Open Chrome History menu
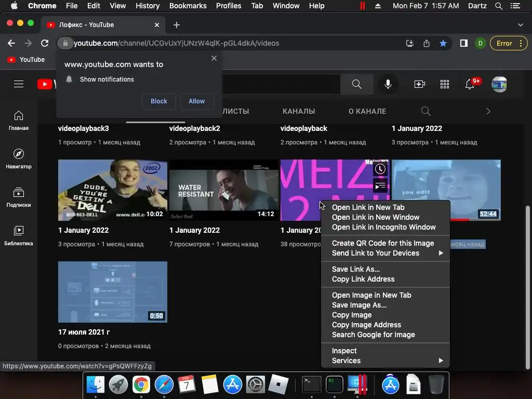Screen dimensions: 532x399 point(147,6)
